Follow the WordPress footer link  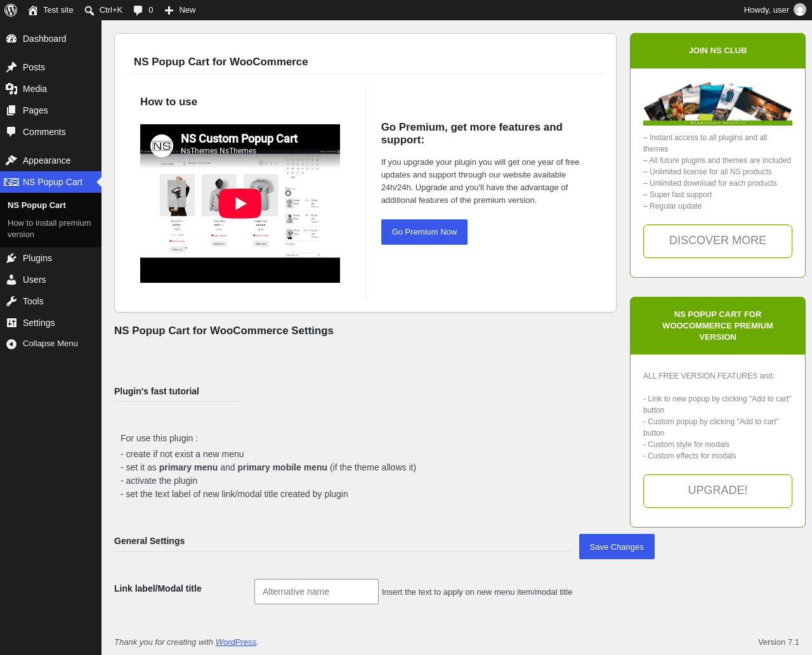click(x=236, y=642)
